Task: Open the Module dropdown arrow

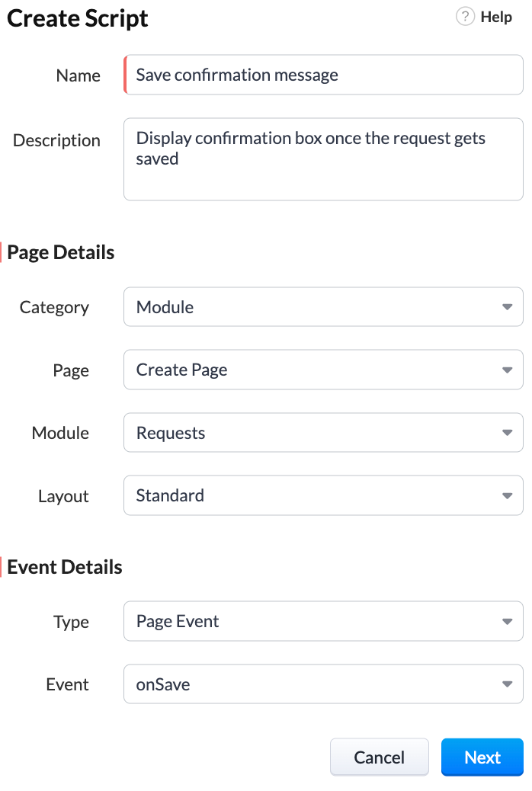Action: click(508, 432)
